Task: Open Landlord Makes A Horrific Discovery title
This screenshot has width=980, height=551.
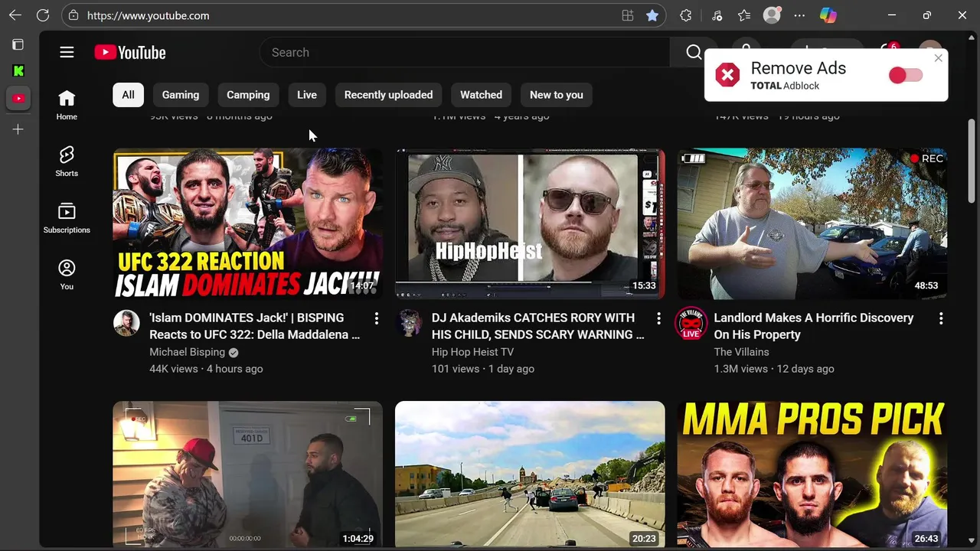Action: [x=813, y=326]
